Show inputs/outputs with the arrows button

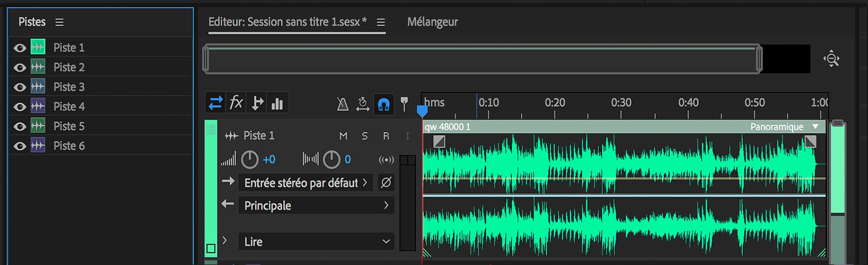[215, 103]
